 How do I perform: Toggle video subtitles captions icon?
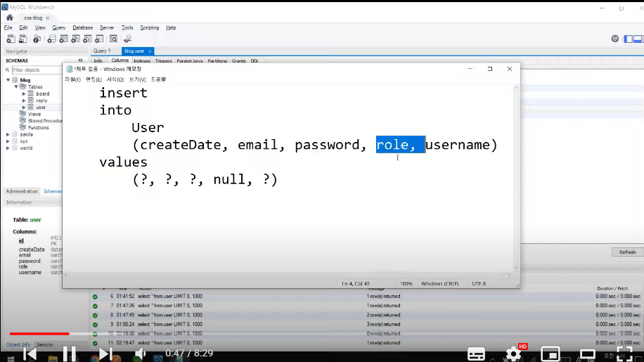click(477, 354)
